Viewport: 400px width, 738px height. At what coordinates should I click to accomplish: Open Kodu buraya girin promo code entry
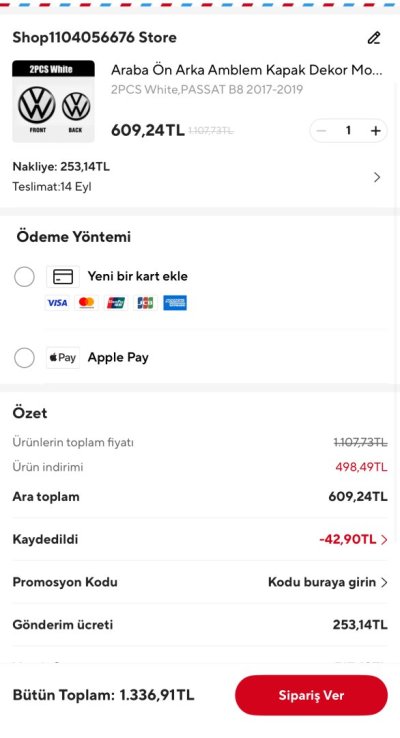[x=328, y=582]
